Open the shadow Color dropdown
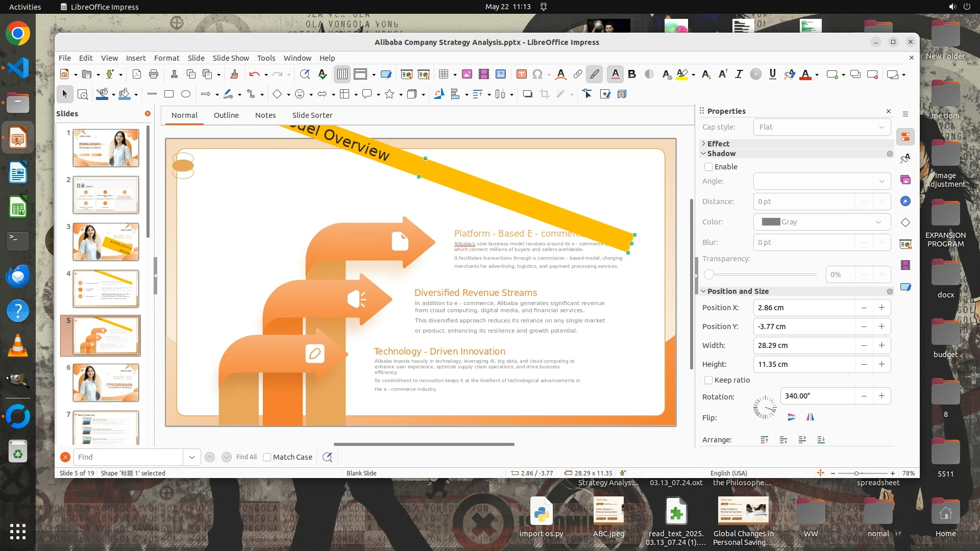This screenshot has height=551, width=980. (822, 222)
